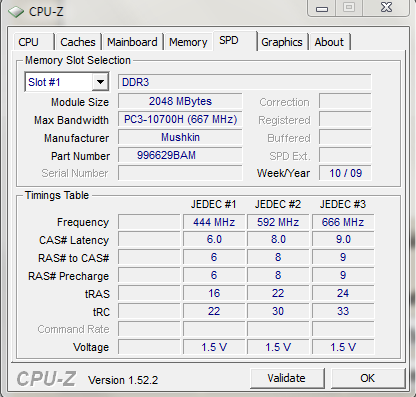
Task: Click the Memory Slot Selection group title
Action: (78, 60)
